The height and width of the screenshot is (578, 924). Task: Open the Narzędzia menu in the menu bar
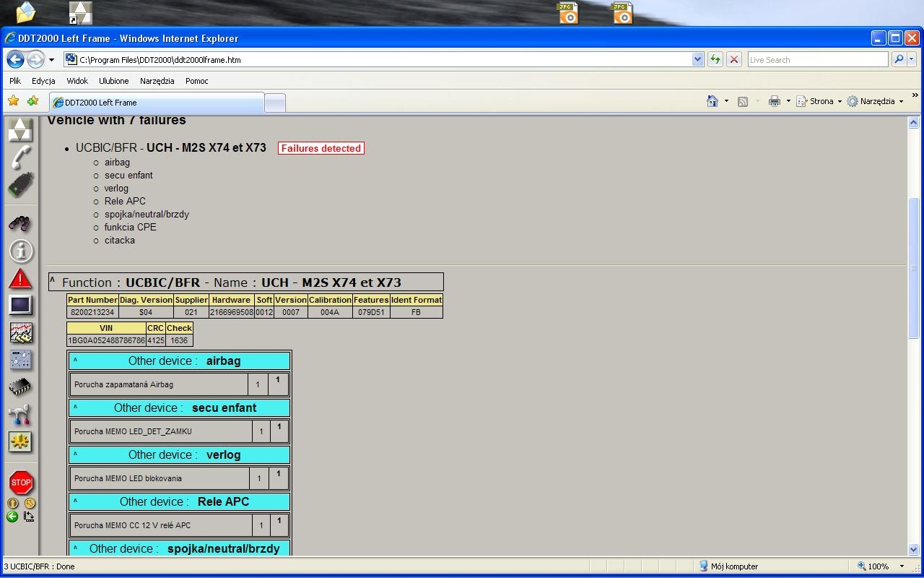click(x=157, y=81)
